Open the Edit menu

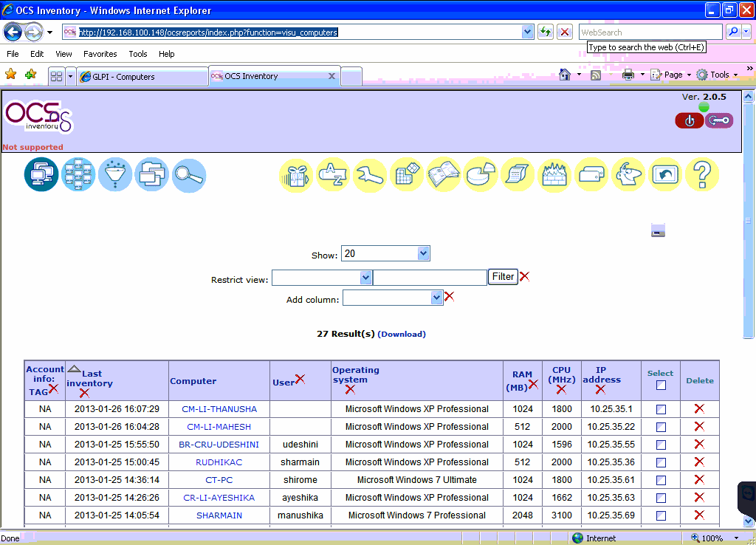[x=37, y=54]
